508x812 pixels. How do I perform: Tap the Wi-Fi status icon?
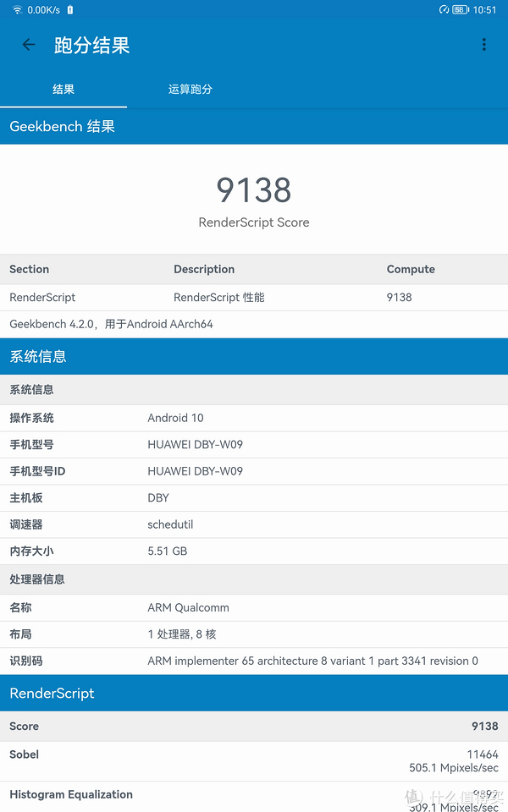[18, 10]
